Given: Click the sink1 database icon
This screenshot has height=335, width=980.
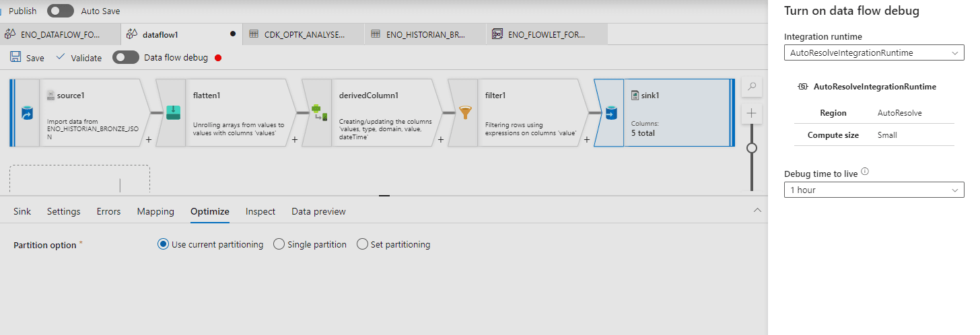Looking at the screenshot, I should pyautogui.click(x=609, y=114).
